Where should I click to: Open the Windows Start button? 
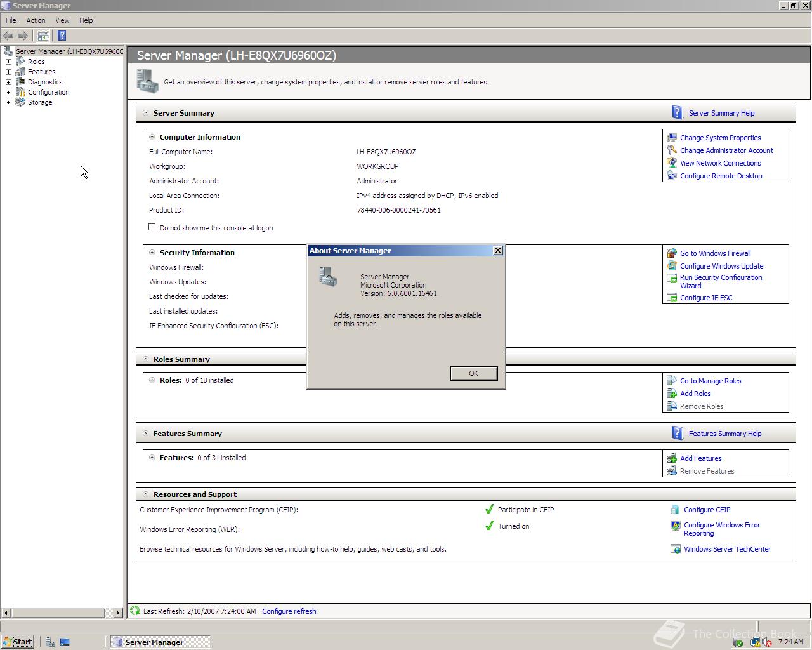pyautogui.click(x=18, y=642)
